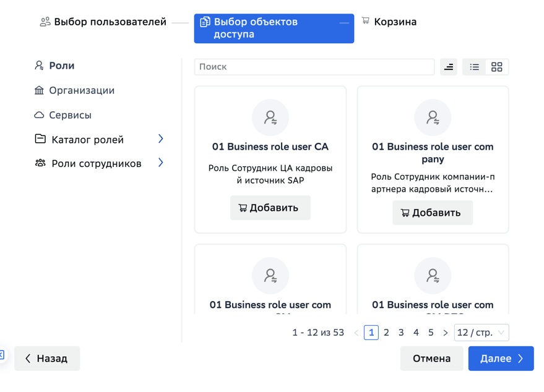544x392 pixels.
Task: Go to next page with arrow
Action: click(x=446, y=333)
